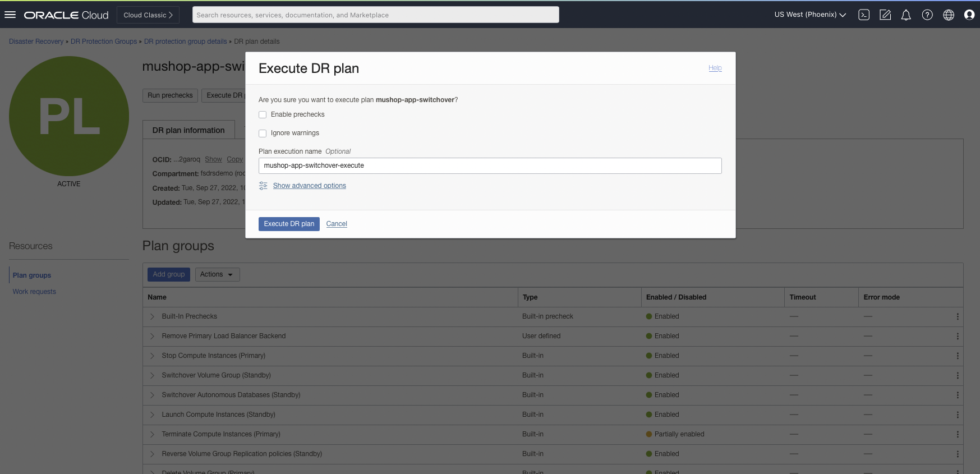This screenshot has height=474, width=980.
Task: Show advanced options in dialog
Action: pyautogui.click(x=309, y=186)
